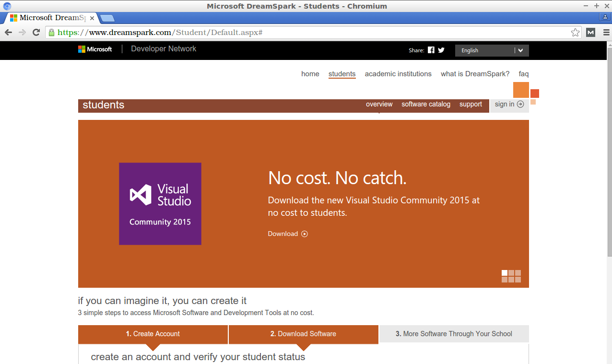Click the green padlock in the address bar
The height and width of the screenshot is (364, 612).
pyautogui.click(x=51, y=32)
